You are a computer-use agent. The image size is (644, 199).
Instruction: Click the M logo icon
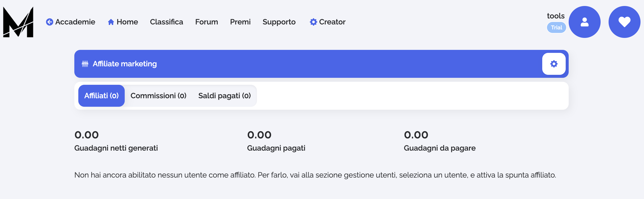click(x=18, y=22)
